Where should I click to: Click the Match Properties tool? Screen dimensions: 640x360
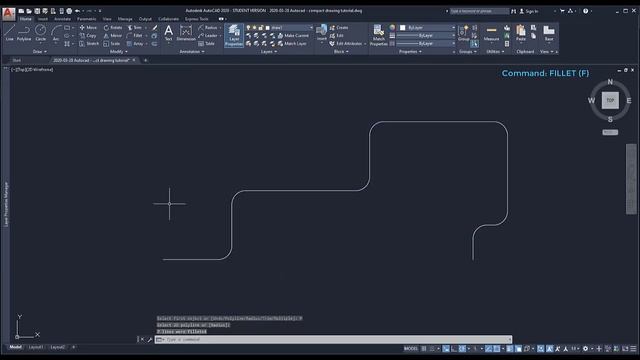pos(379,35)
